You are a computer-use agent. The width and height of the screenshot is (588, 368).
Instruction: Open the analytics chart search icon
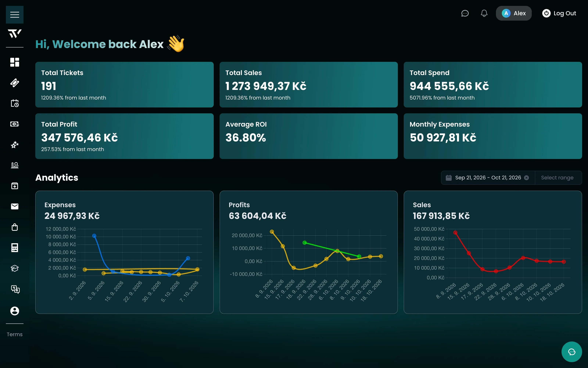click(15, 165)
